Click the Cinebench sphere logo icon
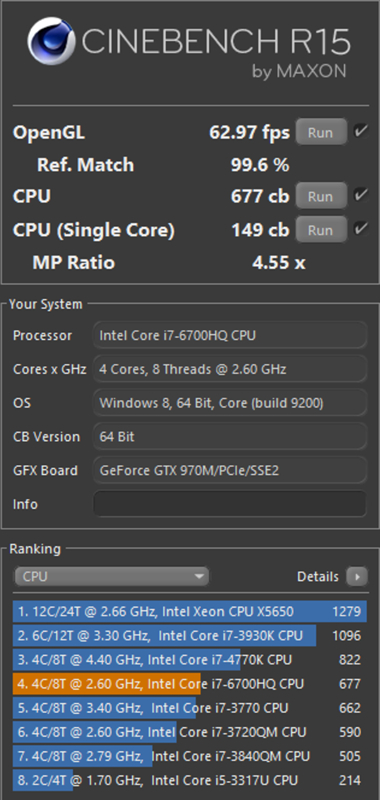Viewport: 380px width, 800px height. point(51,41)
